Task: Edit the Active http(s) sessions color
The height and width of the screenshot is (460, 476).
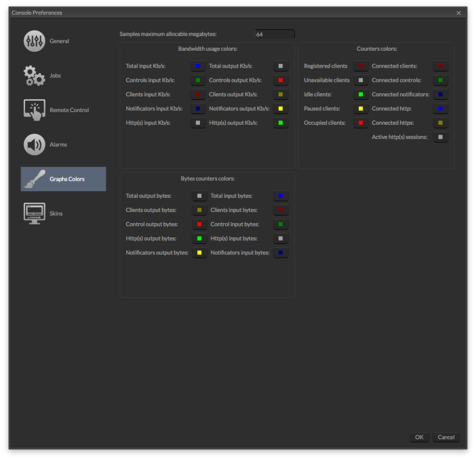Action: click(441, 136)
